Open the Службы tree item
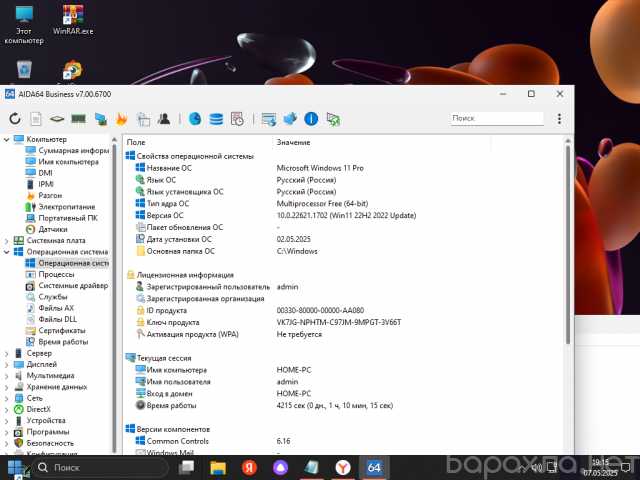640x480 pixels. tap(47, 297)
